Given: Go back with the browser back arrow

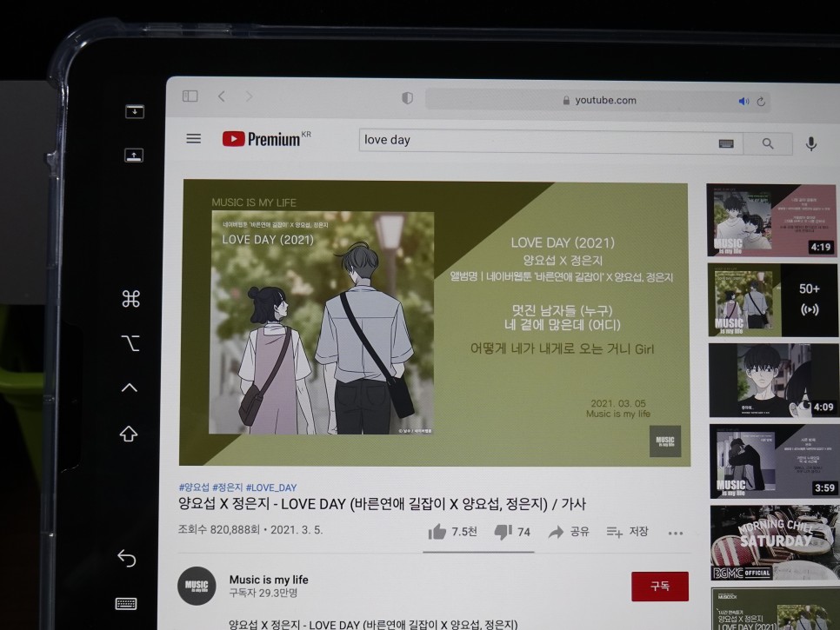Looking at the screenshot, I should click(x=222, y=96).
